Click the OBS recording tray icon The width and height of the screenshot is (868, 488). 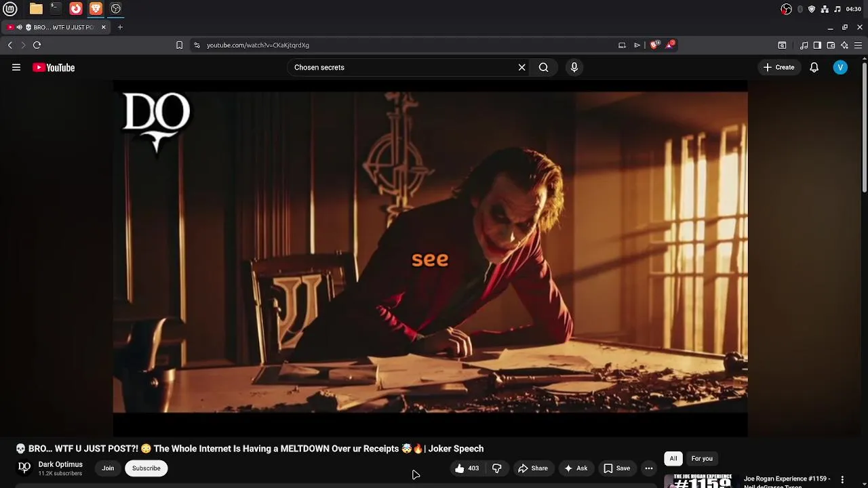tap(787, 9)
